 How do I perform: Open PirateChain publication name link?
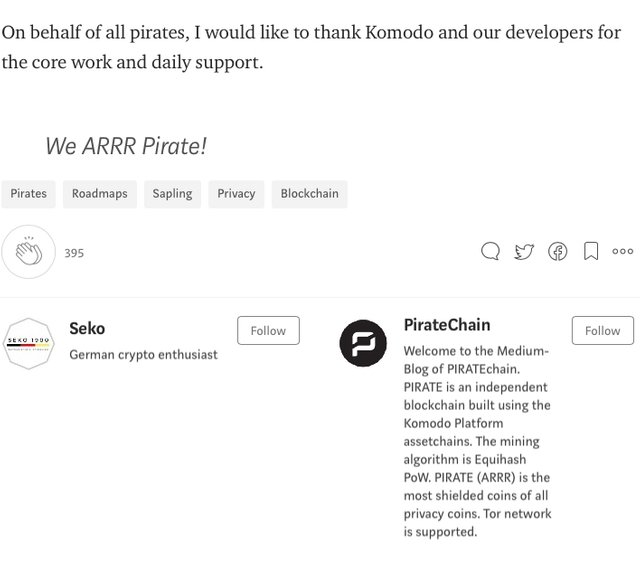point(447,325)
